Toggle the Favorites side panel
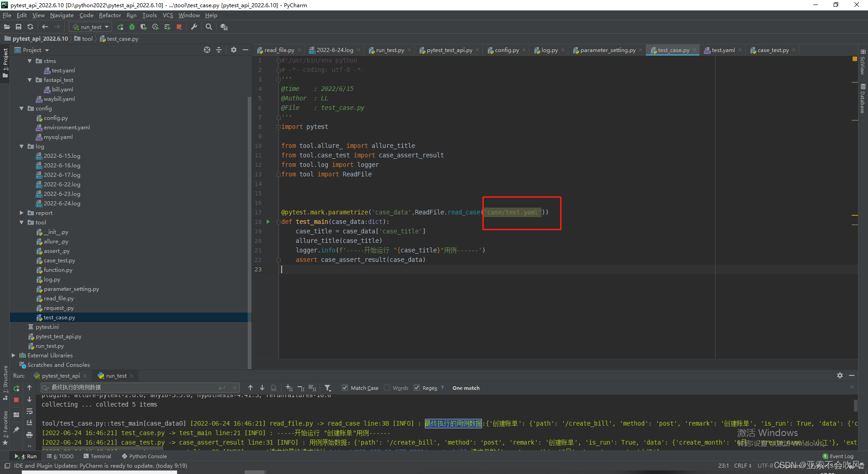This screenshot has width=868, height=474. click(x=5, y=428)
